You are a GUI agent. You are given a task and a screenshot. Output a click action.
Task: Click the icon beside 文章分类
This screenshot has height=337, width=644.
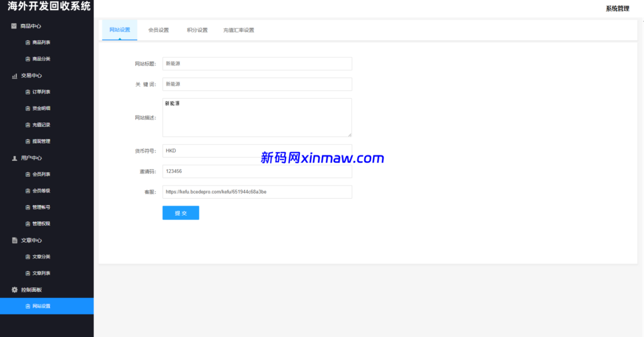tap(28, 257)
